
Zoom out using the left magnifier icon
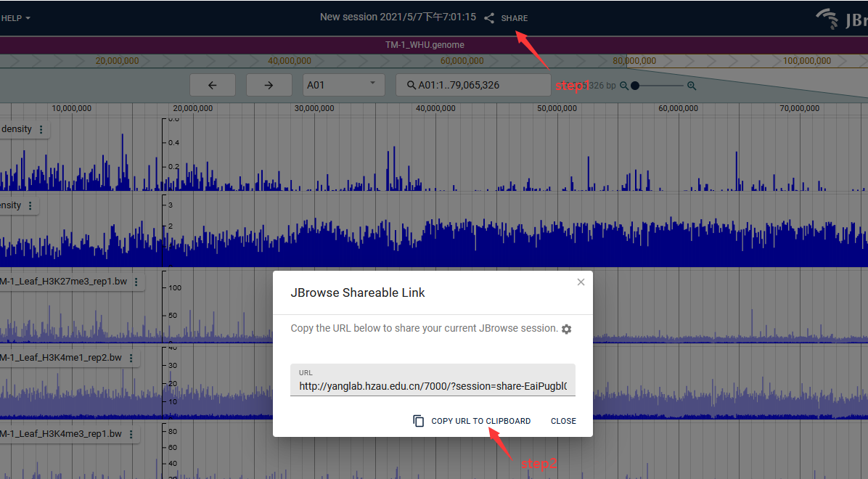624,85
